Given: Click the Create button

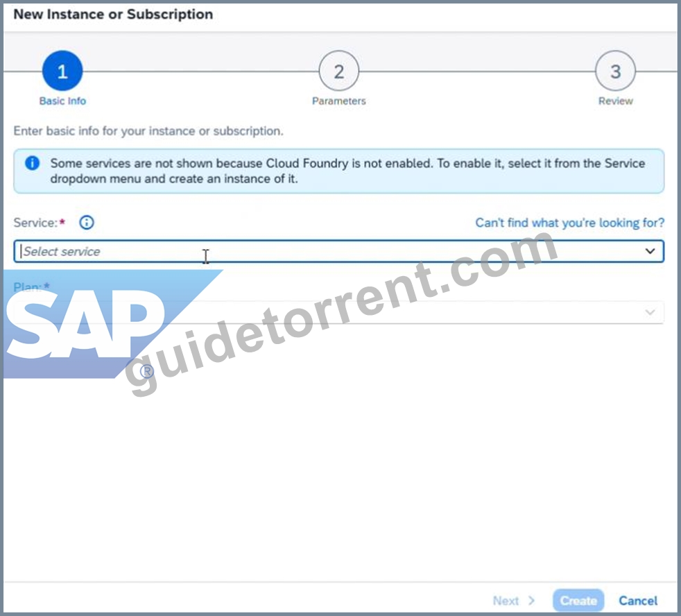Looking at the screenshot, I should [x=578, y=600].
